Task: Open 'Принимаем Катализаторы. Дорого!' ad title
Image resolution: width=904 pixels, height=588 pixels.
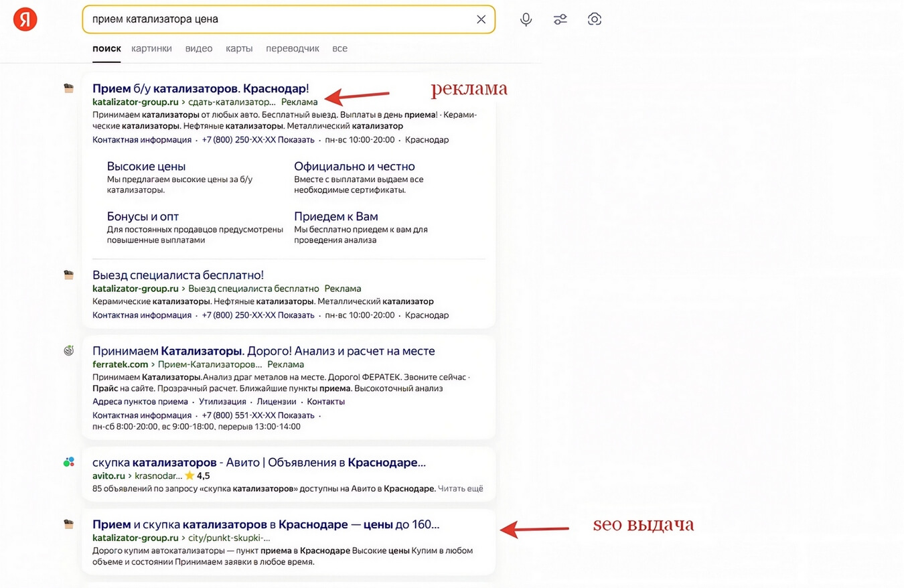Action: click(x=264, y=351)
